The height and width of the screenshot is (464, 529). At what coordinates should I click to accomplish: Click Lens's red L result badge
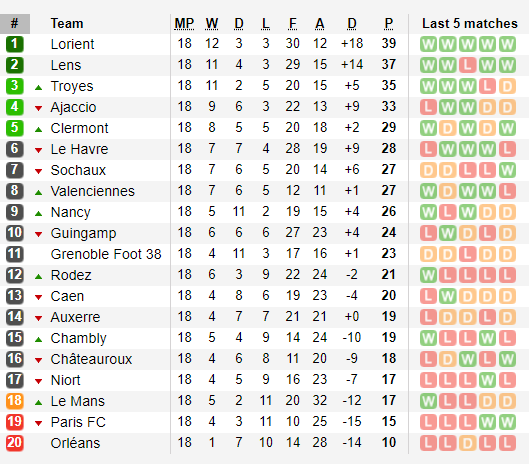click(468, 65)
